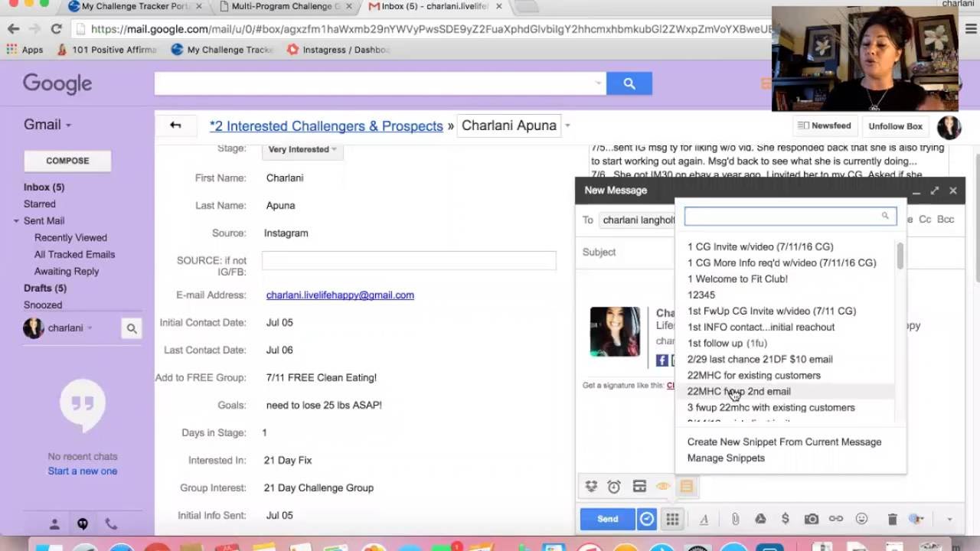The image size is (980, 551).
Task: Expand the Gmail dropdown menu
Action: click(47, 125)
